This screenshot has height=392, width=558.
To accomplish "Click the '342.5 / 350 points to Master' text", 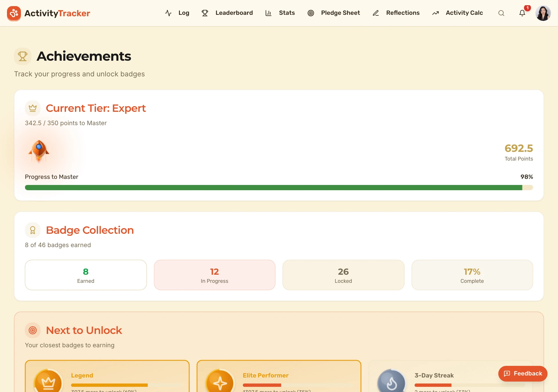I will [x=66, y=123].
